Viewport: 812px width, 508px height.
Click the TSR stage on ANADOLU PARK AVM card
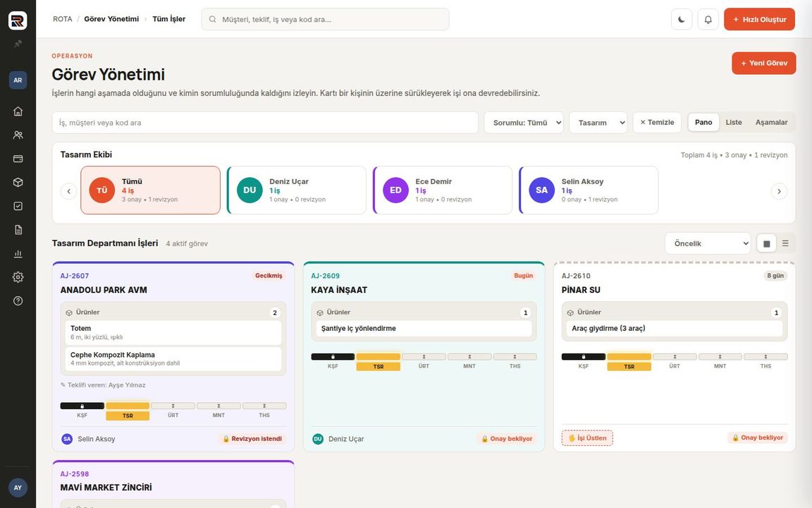(x=128, y=410)
